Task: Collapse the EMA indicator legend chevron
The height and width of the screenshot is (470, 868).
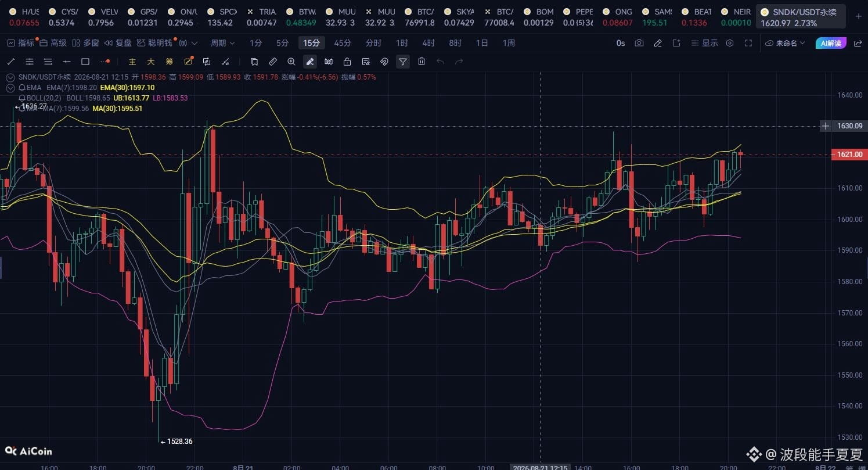Action: click(x=10, y=88)
